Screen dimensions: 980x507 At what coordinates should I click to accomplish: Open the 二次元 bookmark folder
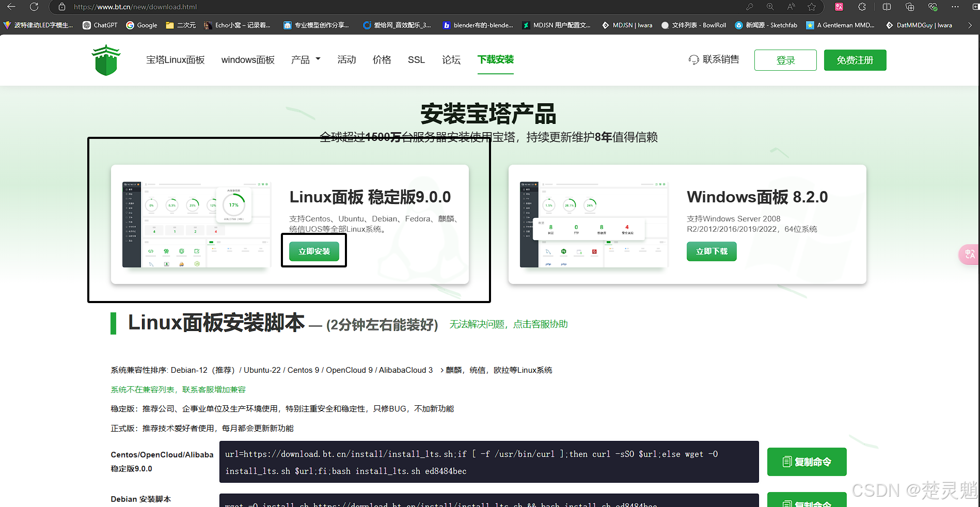coord(181,25)
